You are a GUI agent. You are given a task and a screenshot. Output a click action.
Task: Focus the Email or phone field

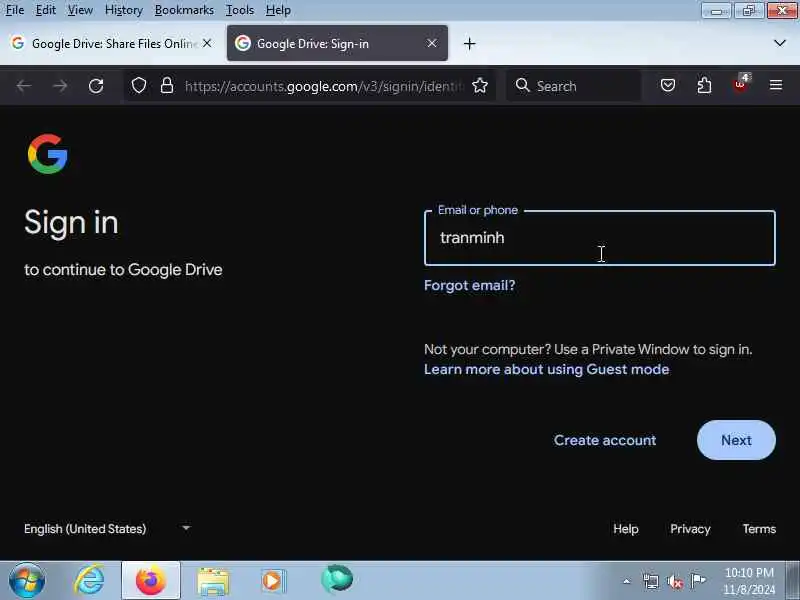[599, 238]
